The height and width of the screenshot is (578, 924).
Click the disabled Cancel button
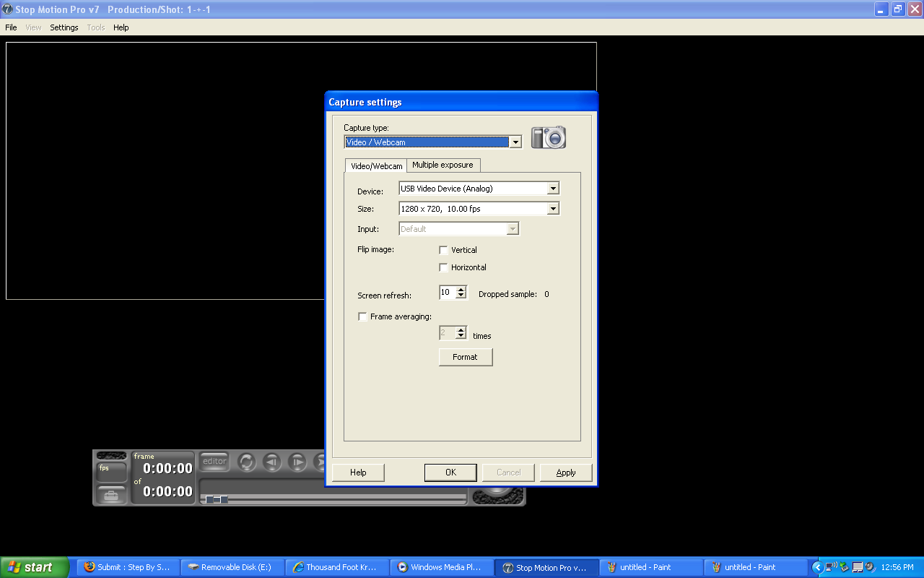508,473
